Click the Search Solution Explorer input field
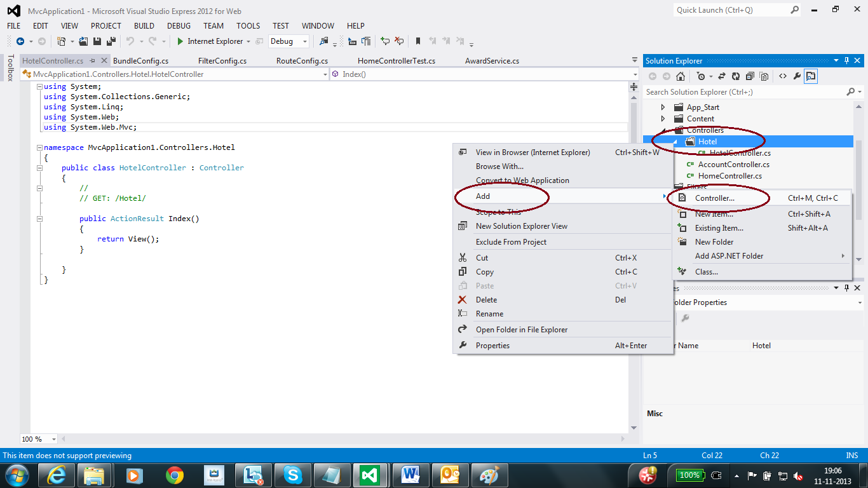This screenshot has width=868, height=488. pyautogui.click(x=744, y=92)
